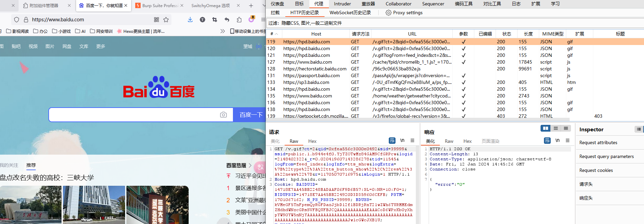Switch to Burp Suite Professional browser tab
644x224 pixels.
click(x=160, y=5)
